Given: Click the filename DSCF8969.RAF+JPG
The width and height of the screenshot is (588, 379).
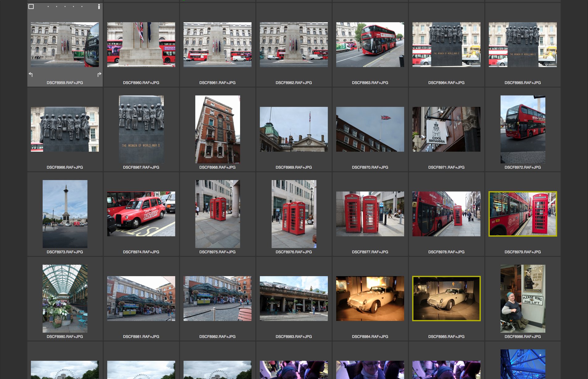Looking at the screenshot, I should click(x=294, y=167).
